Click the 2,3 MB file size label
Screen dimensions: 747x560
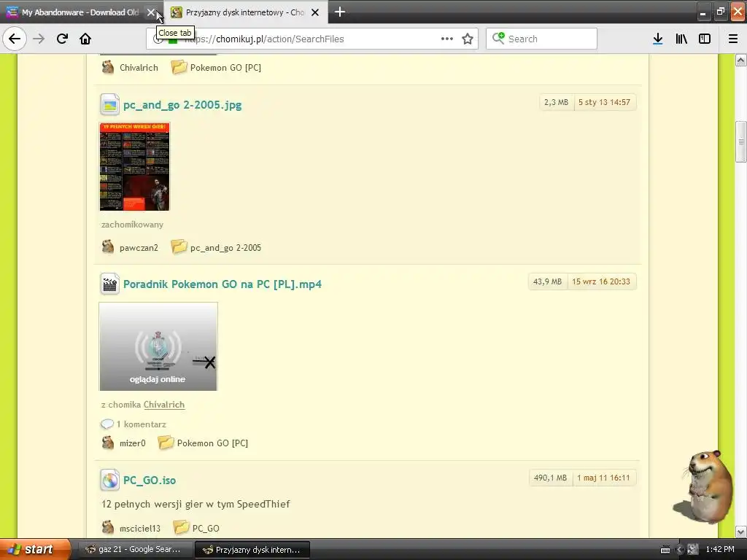(x=556, y=102)
